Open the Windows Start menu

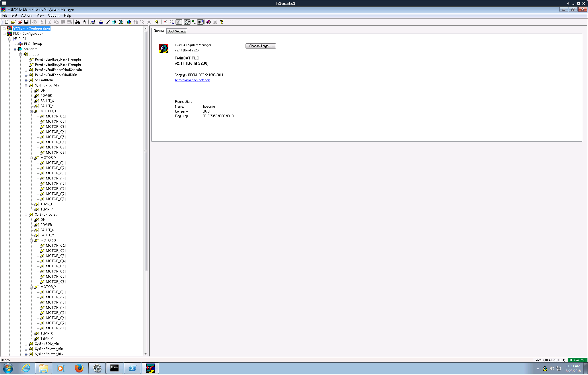tap(8, 368)
